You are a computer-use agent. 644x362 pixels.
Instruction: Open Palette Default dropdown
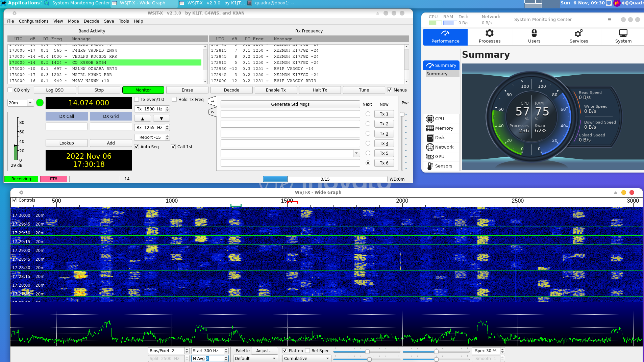coord(255,359)
